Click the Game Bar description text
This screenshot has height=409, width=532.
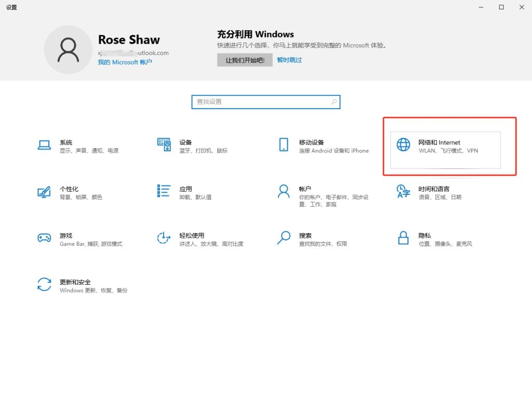pyautogui.click(x=91, y=244)
